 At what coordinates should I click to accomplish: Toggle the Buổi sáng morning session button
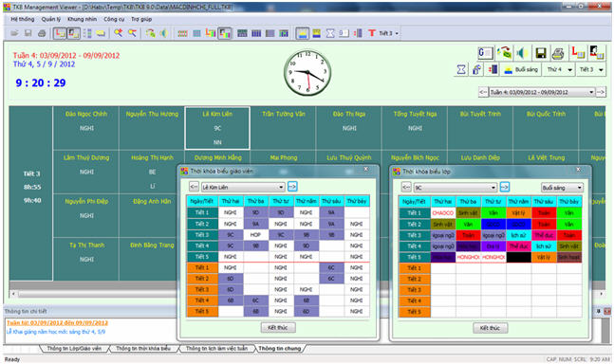pyautogui.click(x=521, y=69)
